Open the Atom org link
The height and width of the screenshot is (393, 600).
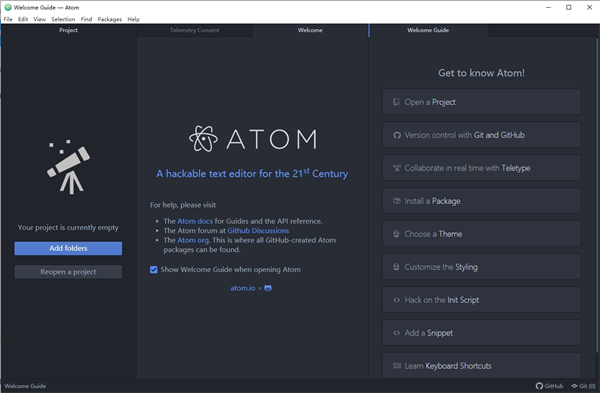tap(193, 240)
